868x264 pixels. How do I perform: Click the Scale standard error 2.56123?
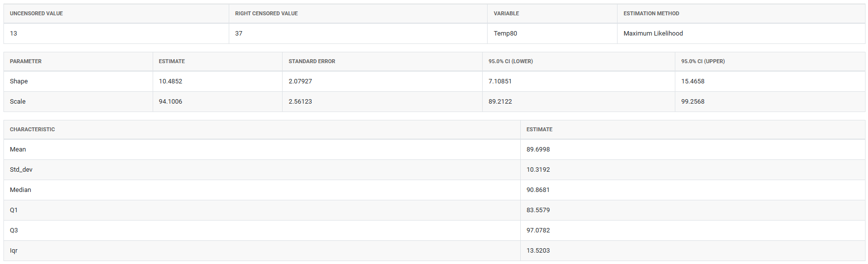(x=300, y=102)
